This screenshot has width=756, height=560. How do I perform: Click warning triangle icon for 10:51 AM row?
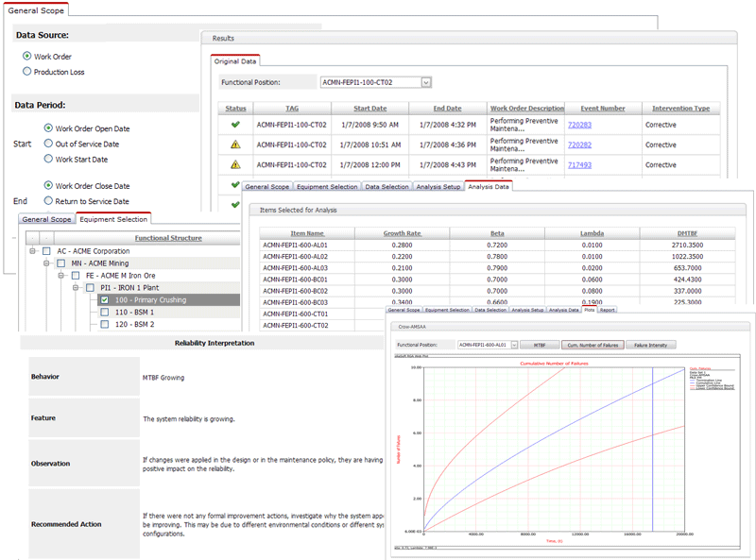click(x=235, y=144)
